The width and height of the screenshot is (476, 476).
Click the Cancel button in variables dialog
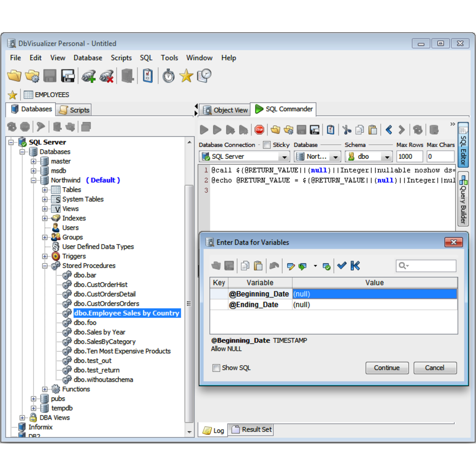(435, 368)
